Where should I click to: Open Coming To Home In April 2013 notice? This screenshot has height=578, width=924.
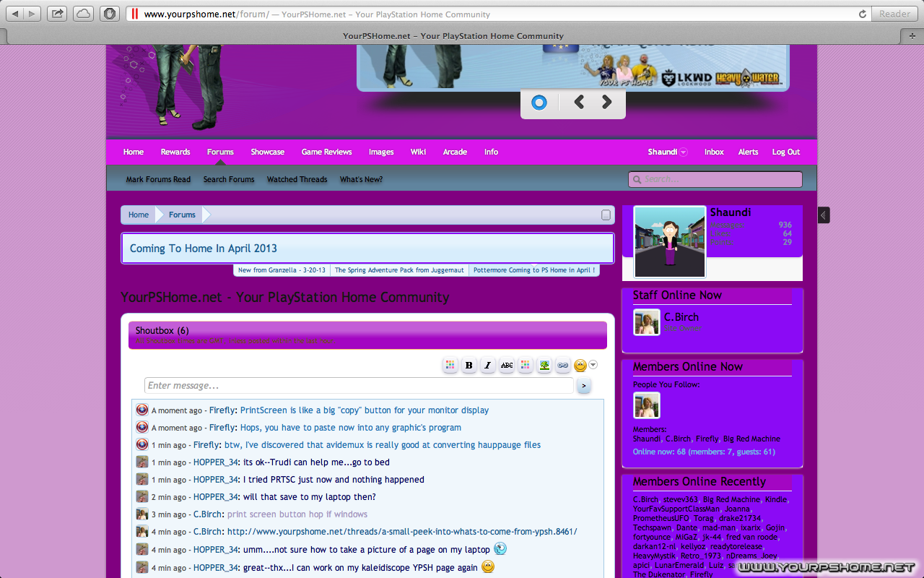[x=204, y=248]
